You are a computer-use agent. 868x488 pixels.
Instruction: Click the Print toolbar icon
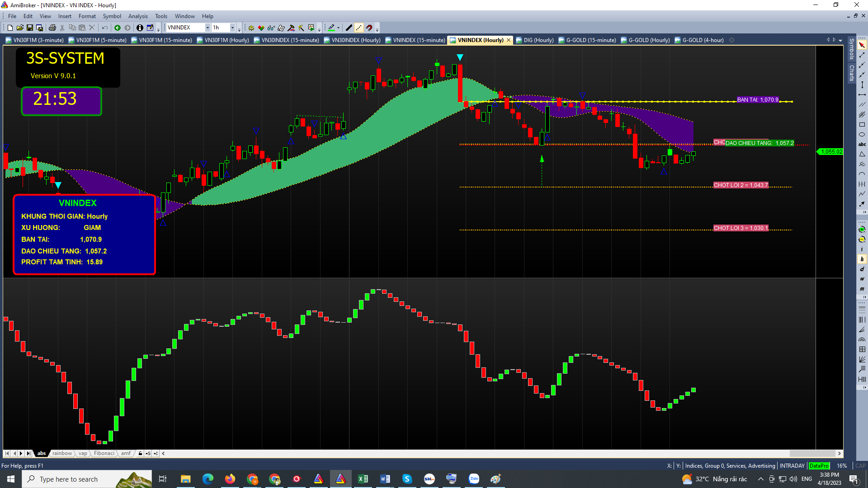[x=52, y=28]
